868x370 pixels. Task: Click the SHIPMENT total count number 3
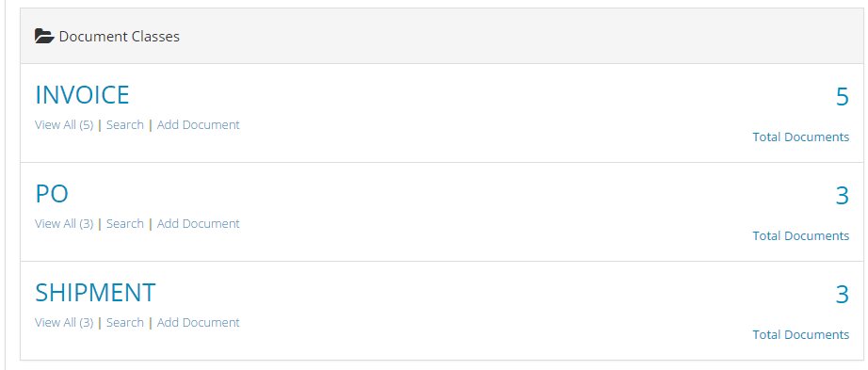[842, 294]
